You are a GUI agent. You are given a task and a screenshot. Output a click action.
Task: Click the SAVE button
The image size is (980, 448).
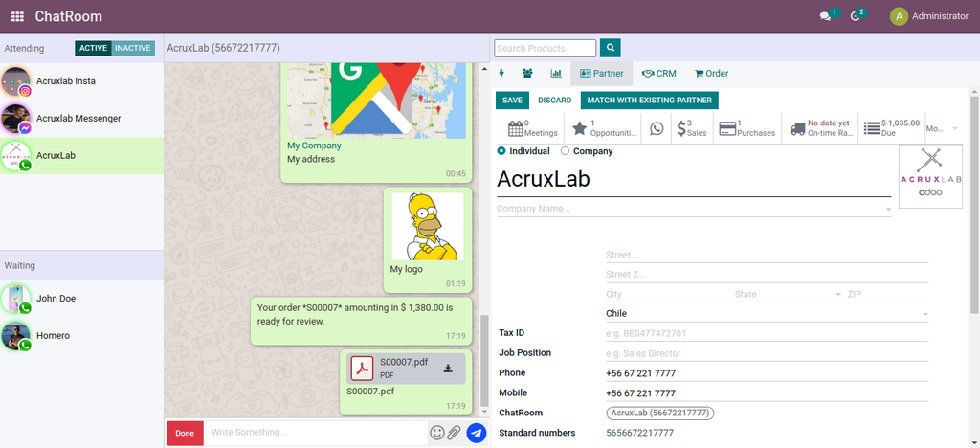512,100
